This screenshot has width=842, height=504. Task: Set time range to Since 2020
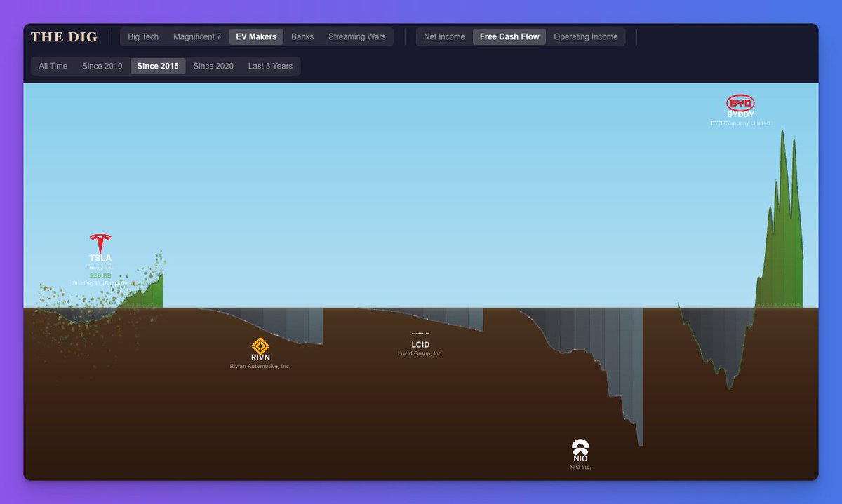(x=213, y=66)
